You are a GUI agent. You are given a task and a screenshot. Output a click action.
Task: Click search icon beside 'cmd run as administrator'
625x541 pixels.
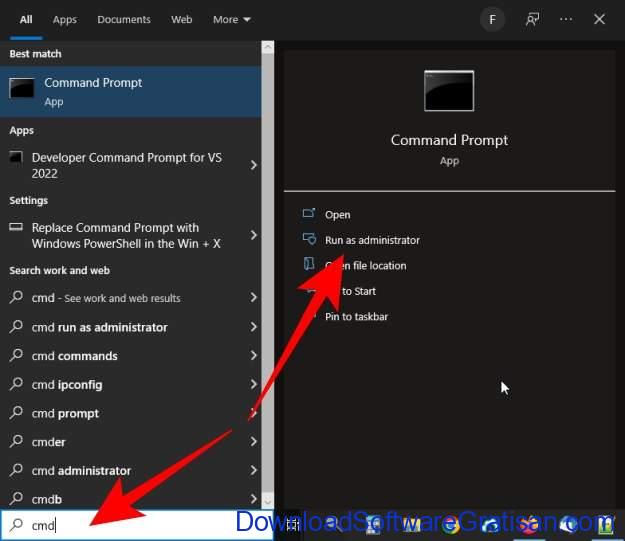(x=16, y=326)
